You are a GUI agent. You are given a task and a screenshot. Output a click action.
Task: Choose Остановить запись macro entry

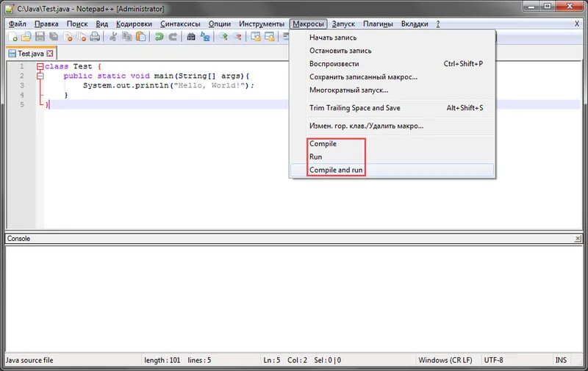coord(392,51)
